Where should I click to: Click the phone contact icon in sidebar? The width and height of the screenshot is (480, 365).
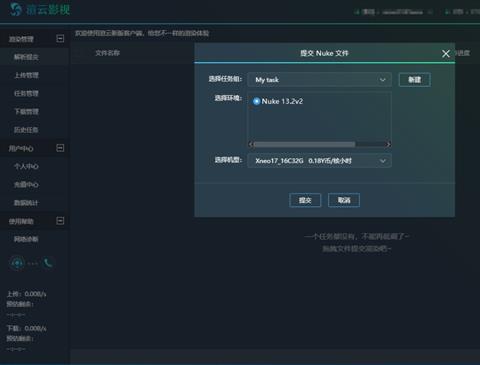click(x=48, y=263)
